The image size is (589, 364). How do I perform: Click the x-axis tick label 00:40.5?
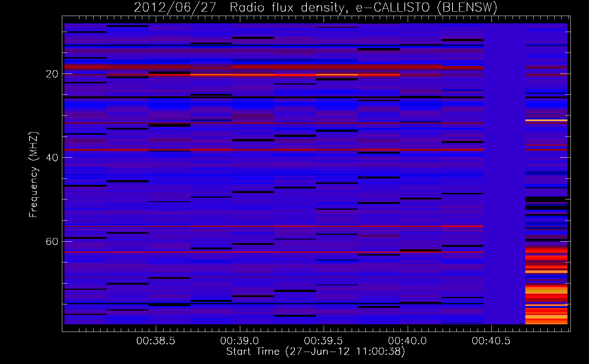pos(491,341)
